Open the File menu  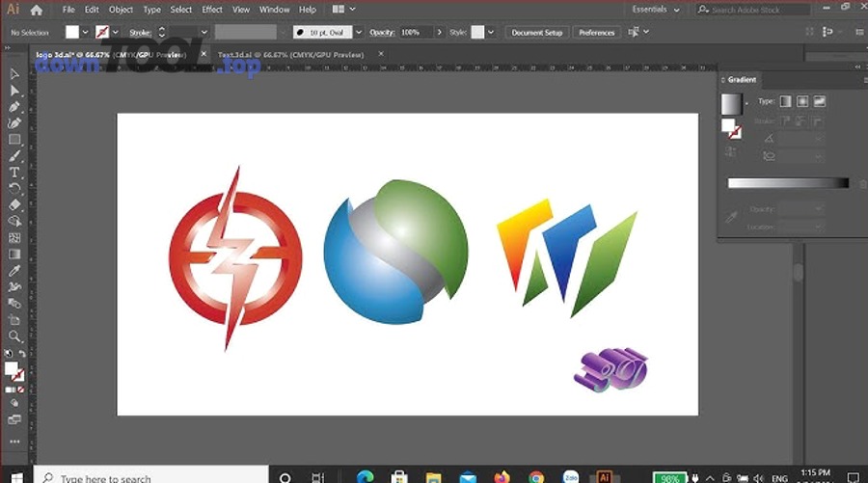(x=68, y=10)
